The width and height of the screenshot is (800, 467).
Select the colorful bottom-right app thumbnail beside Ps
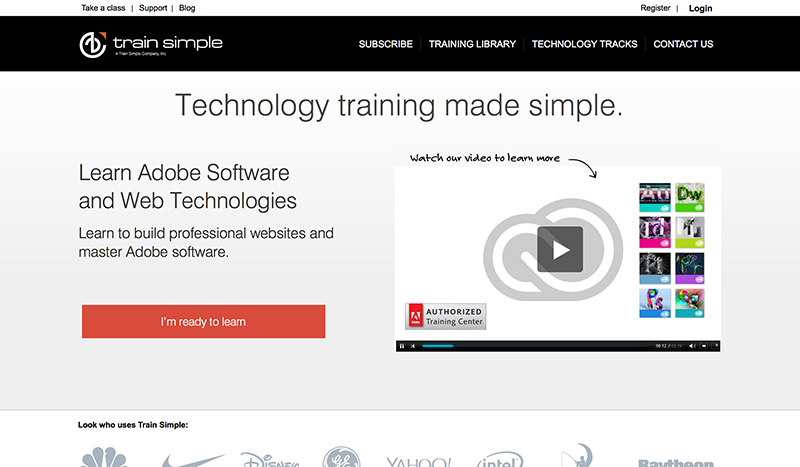[x=690, y=303]
